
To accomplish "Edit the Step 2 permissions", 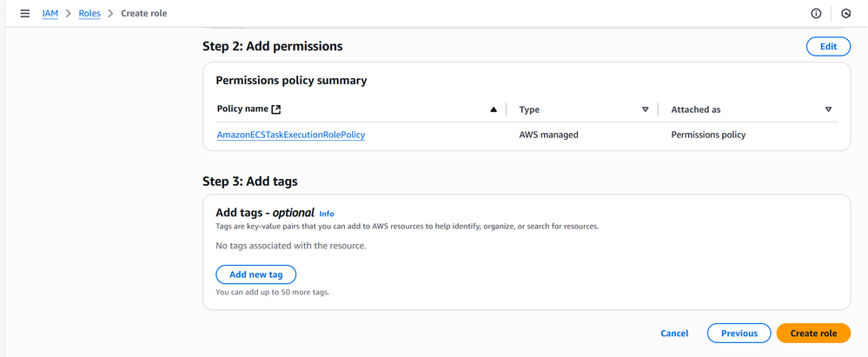I will coord(828,47).
